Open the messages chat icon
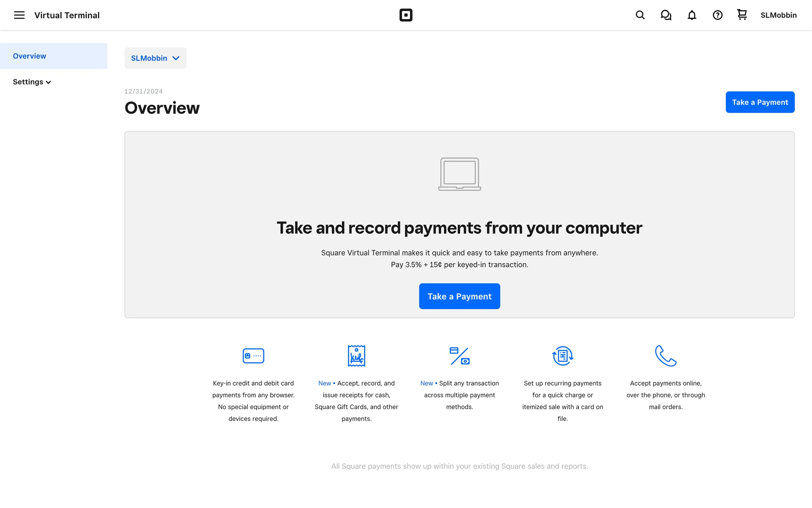This screenshot has width=812, height=508. (x=666, y=15)
